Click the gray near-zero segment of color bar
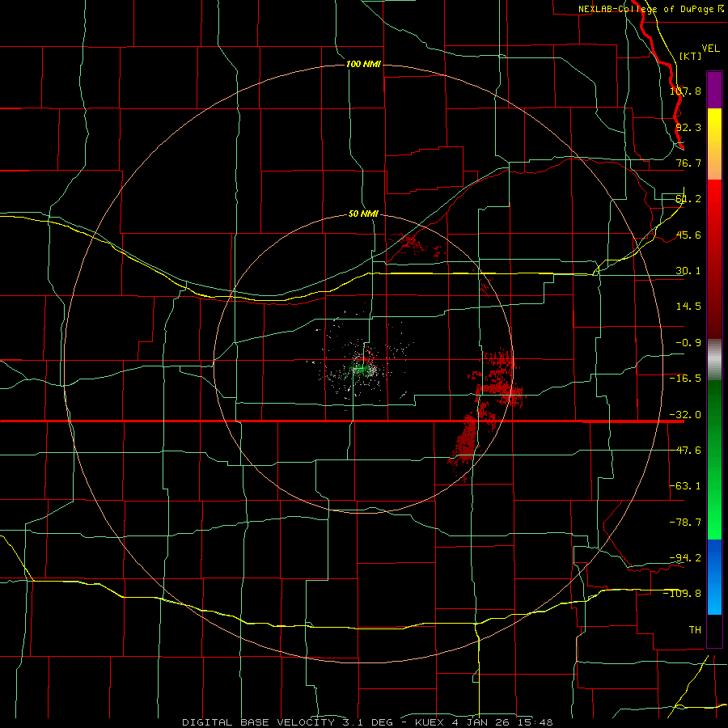This screenshot has width=728, height=728. (x=714, y=360)
